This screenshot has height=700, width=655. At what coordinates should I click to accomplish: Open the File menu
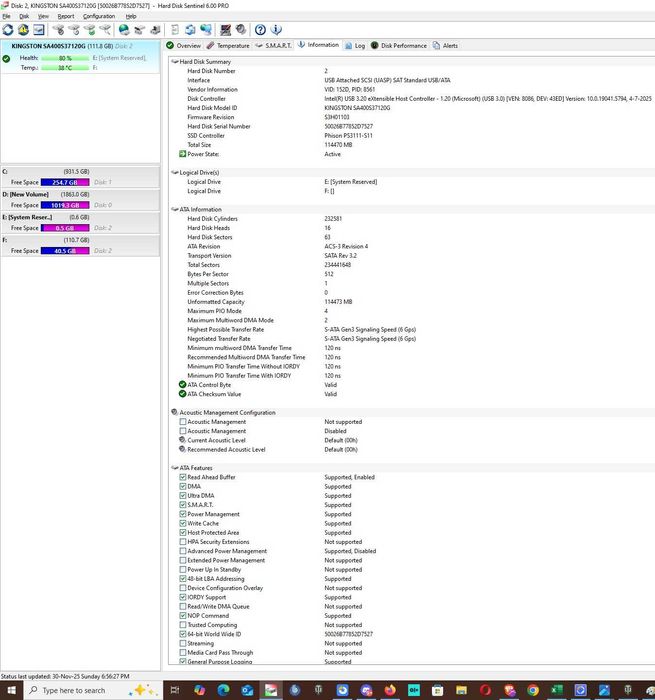tap(6, 16)
